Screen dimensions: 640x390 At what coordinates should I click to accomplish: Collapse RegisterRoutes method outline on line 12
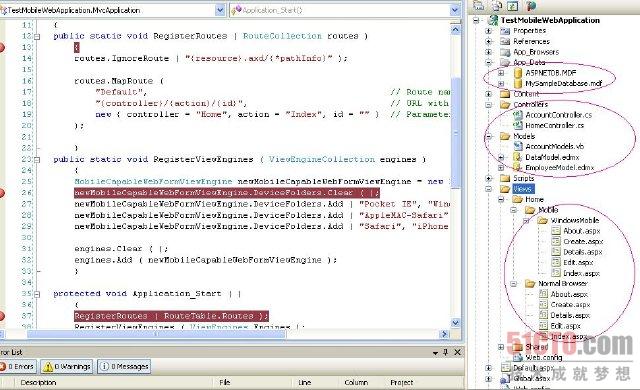pos(37,37)
